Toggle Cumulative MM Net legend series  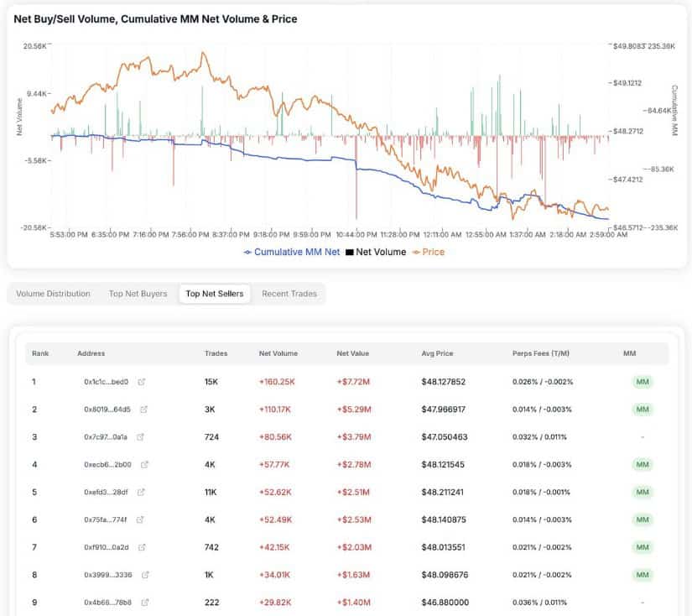(291, 252)
